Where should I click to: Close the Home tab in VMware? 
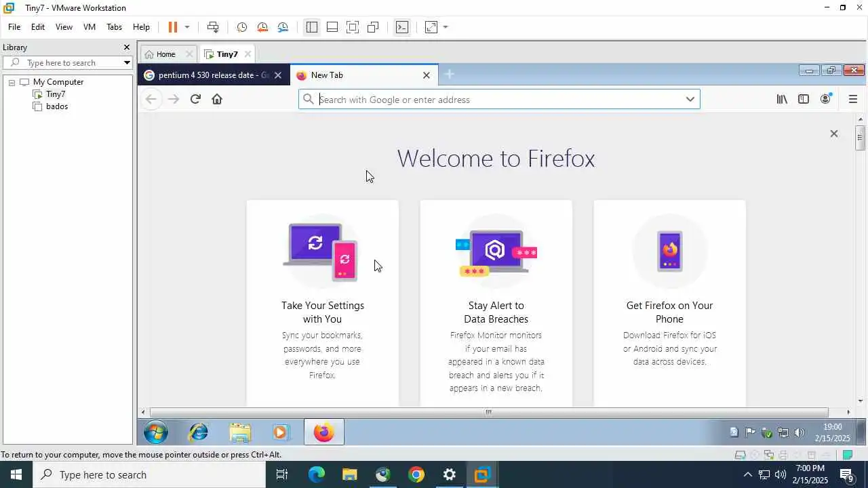pyautogui.click(x=189, y=54)
